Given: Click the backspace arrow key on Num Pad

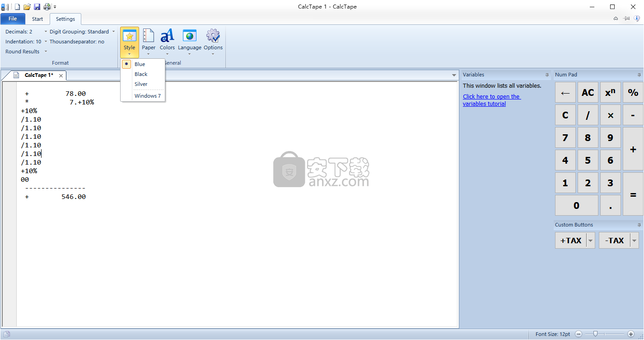Looking at the screenshot, I should coord(565,92).
